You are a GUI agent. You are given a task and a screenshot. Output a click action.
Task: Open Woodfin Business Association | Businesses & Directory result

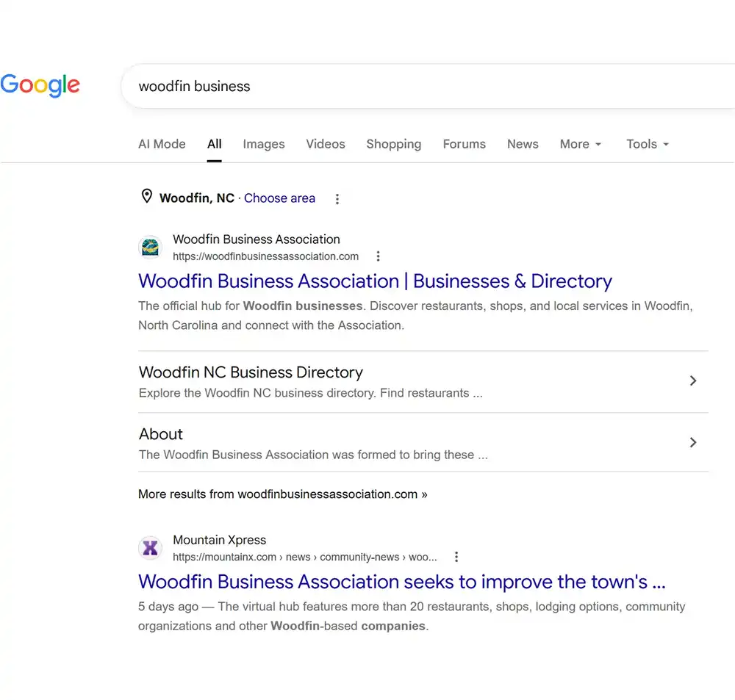(x=375, y=281)
